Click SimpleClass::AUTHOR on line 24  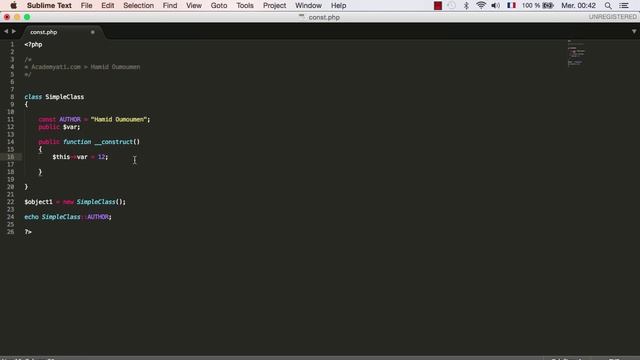pyautogui.click(x=75, y=217)
